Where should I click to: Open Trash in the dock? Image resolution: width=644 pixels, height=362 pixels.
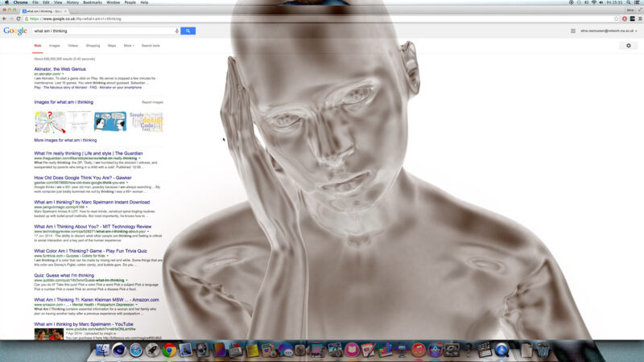click(x=543, y=350)
